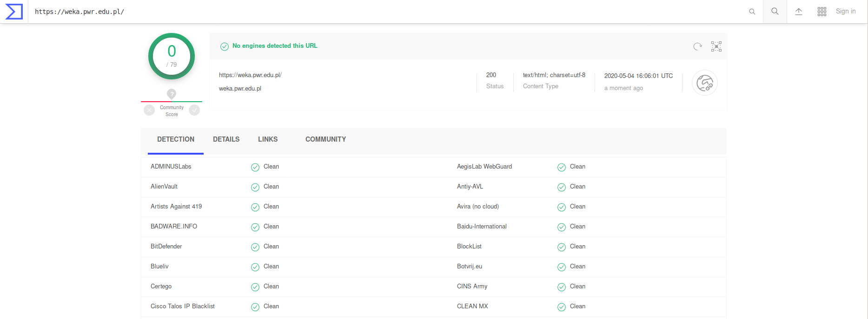The height and width of the screenshot is (319, 868).
Task: Select the DETECTION tab
Action: coord(176,139)
